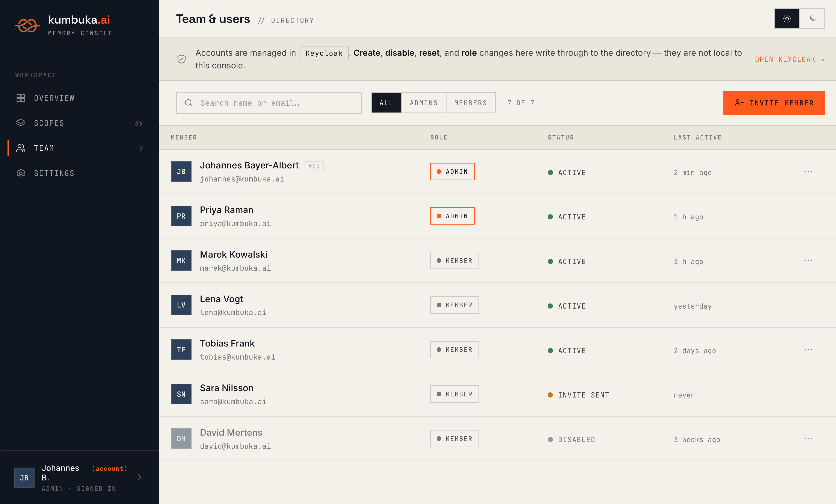Select Team in the sidebar

pos(79,148)
